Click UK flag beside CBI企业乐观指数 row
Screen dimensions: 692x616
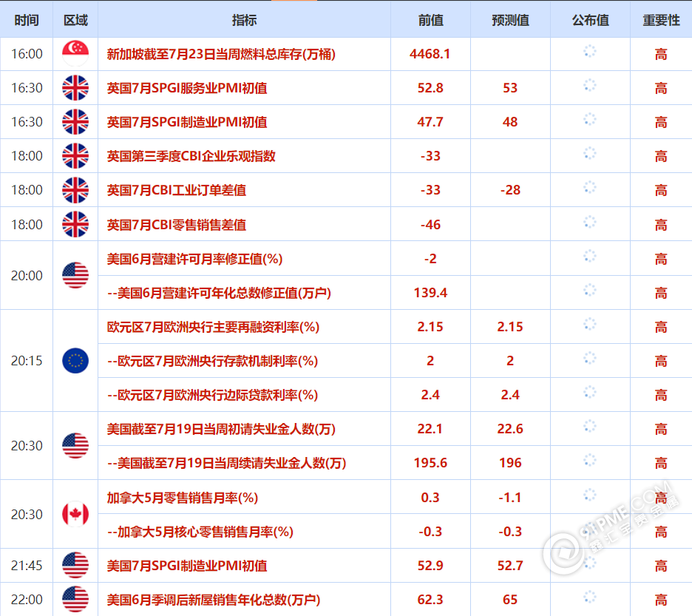(x=75, y=156)
